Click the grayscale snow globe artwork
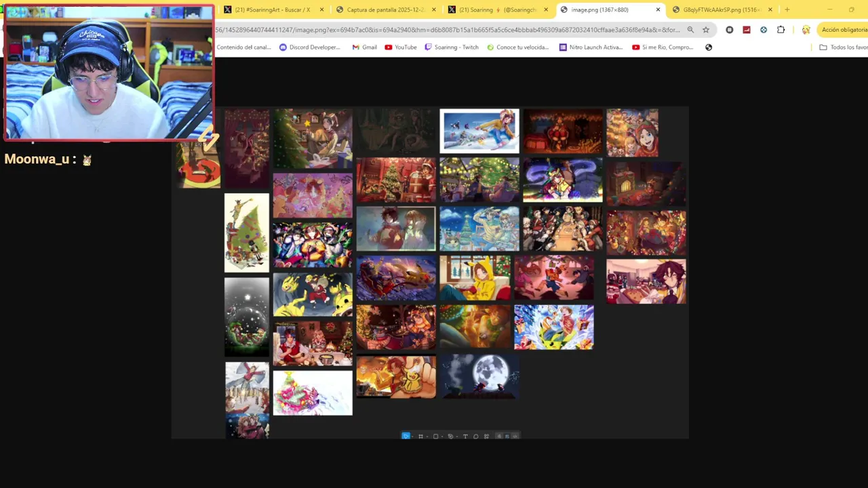This screenshot has height=488, width=868. [247, 317]
